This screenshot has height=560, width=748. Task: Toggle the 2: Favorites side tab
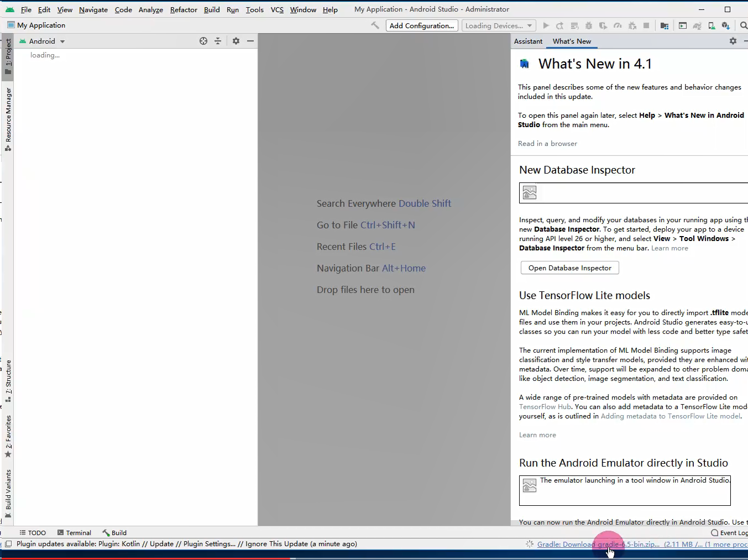point(8,437)
